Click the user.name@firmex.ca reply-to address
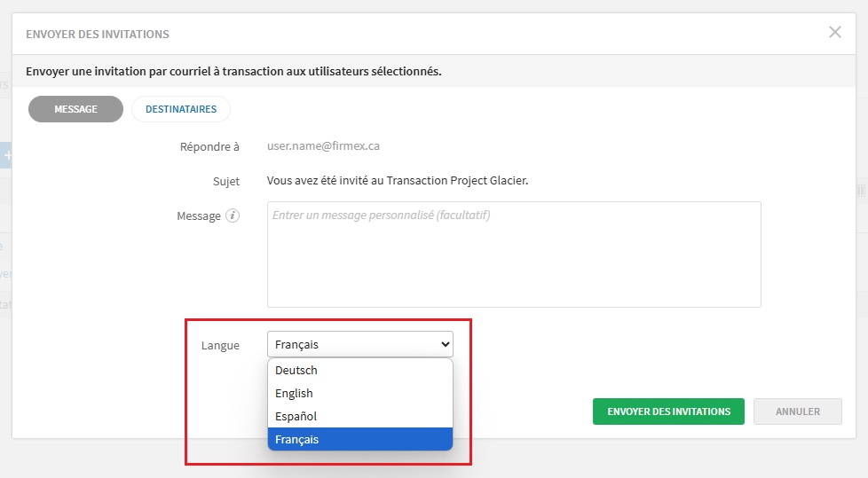Image resolution: width=868 pixels, height=478 pixels. coord(323,146)
